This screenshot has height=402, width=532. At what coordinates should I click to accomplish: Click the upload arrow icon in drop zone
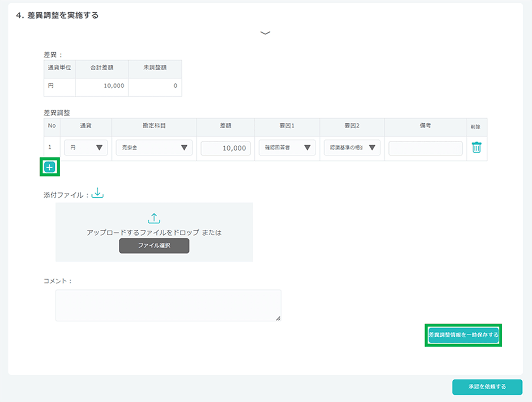pyautogui.click(x=154, y=219)
